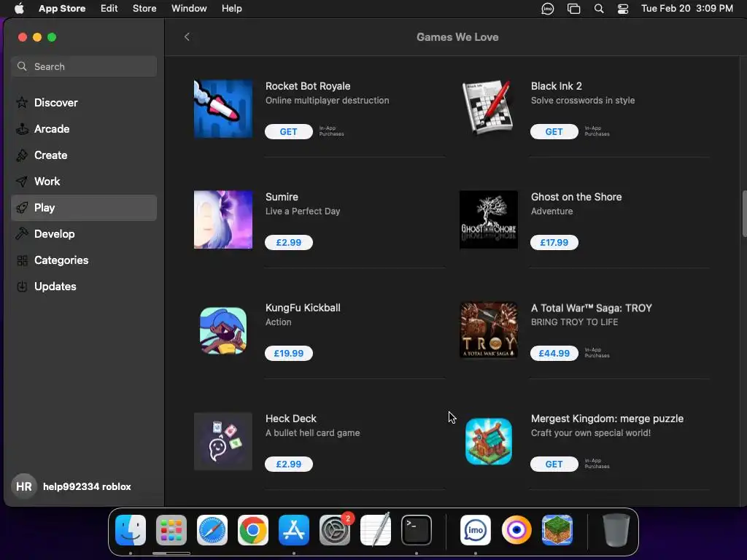Open Mergest Kingdom app icon

point(488,441)
